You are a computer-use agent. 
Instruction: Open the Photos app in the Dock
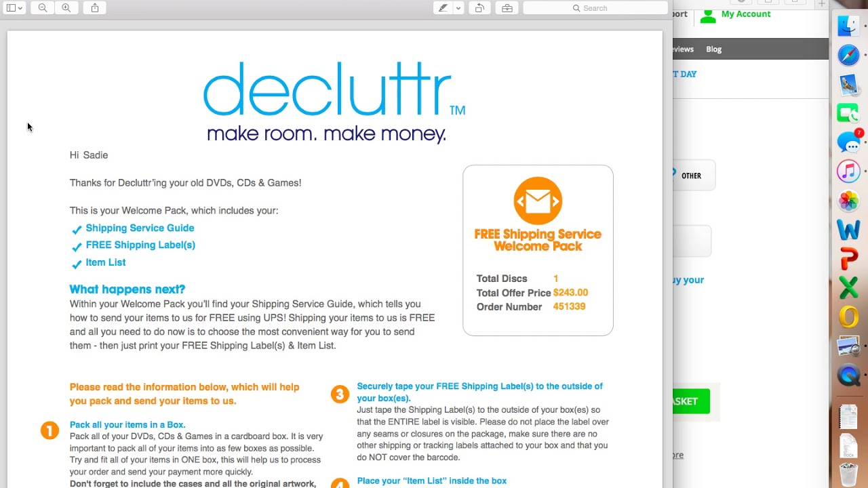pyautogui.click(x=848, y=201)
